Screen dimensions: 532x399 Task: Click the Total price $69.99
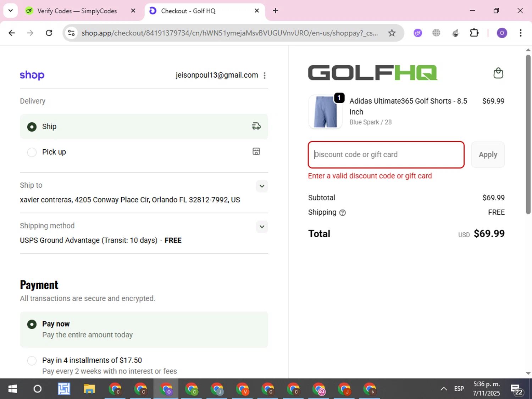489,234
